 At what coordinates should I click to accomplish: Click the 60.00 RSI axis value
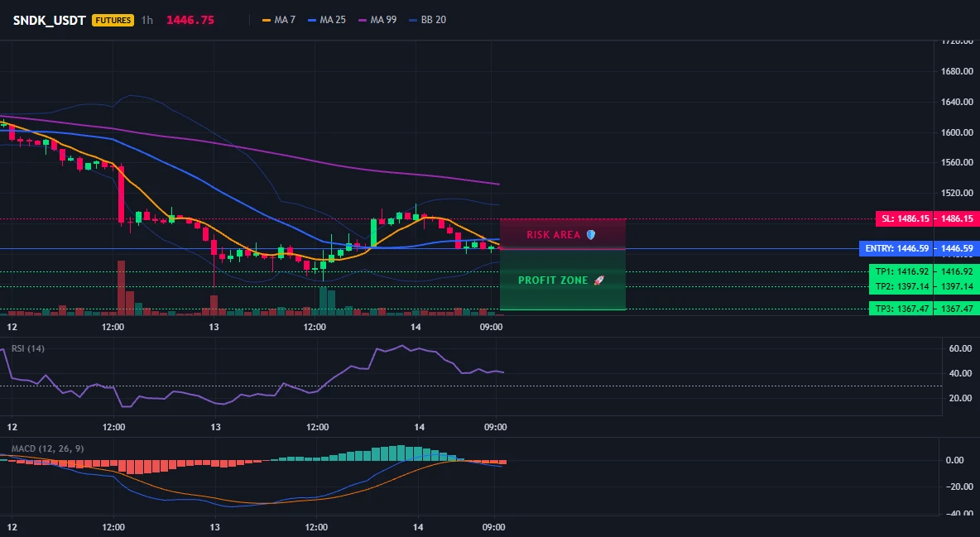pos(960,348)
